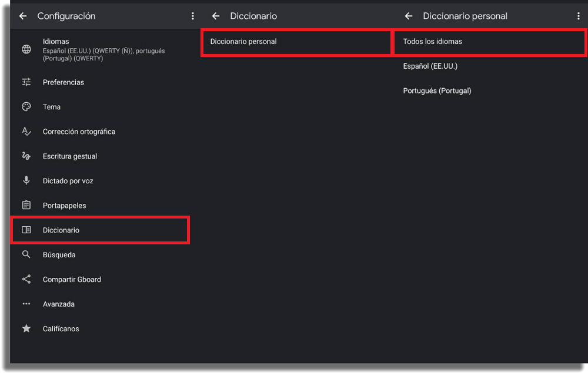This screenshot has width=588, height=373.
Task: Click the share icon for Compartir Gboard
Action: pos(26,279)
